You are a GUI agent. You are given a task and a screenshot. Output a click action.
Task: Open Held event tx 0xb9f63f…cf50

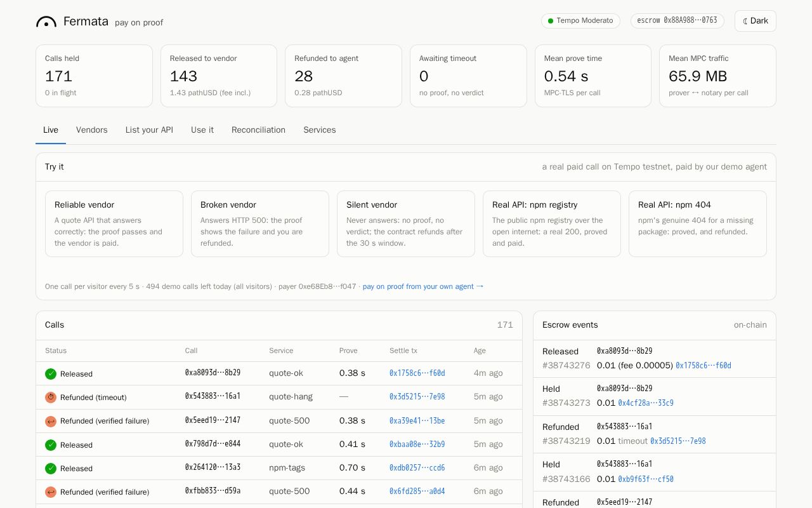646,479
